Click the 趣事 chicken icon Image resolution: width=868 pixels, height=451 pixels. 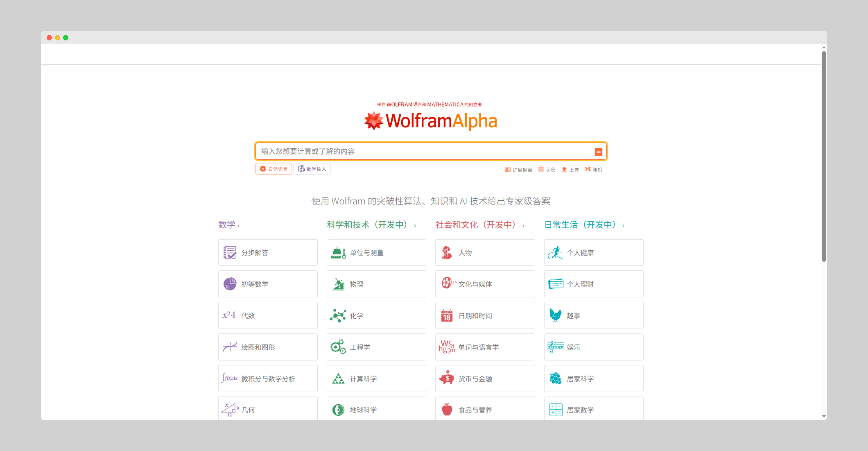click(x=555, y=315)
